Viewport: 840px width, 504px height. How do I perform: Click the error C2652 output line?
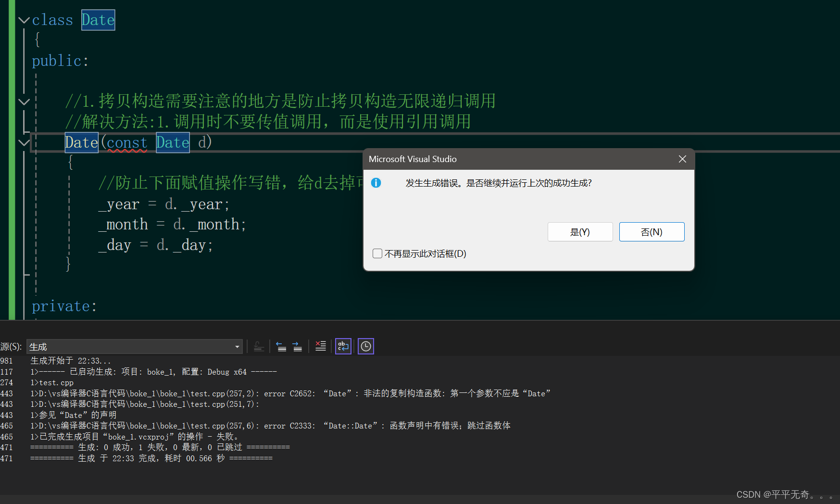(x=290, y=393)
